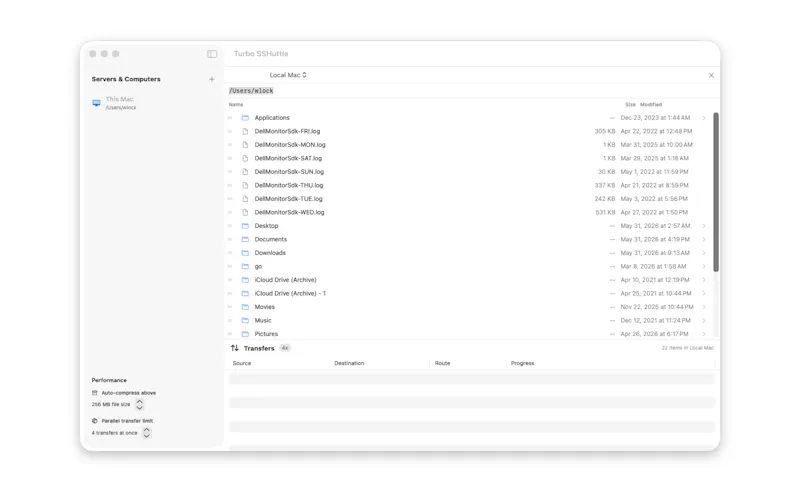Click the Downloads folder icon
800x500 pixels.
[245, 253]
